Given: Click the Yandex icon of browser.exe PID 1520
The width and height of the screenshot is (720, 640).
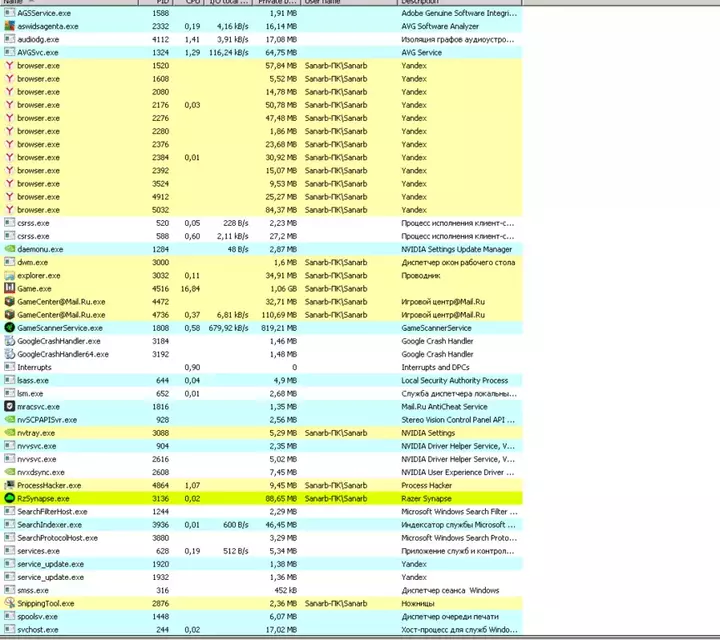Looking at the screenshot, I should pos(9,66).
